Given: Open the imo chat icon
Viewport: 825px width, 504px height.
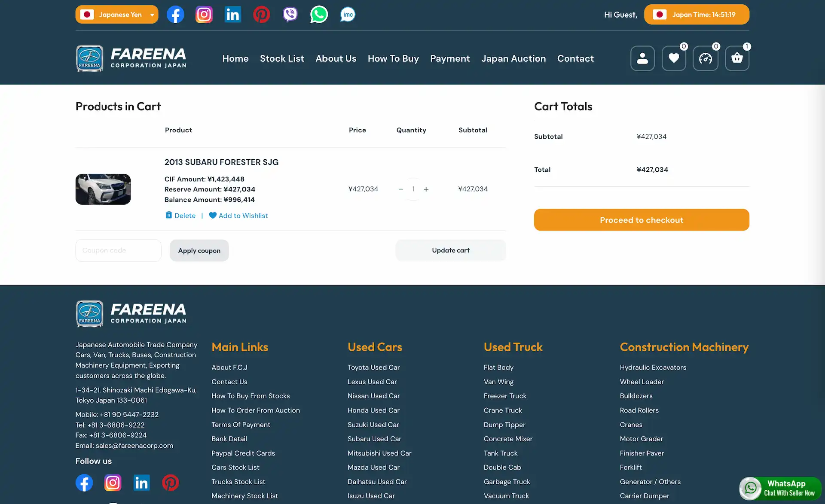Looking at the screenshot, I should coord(348,15).
